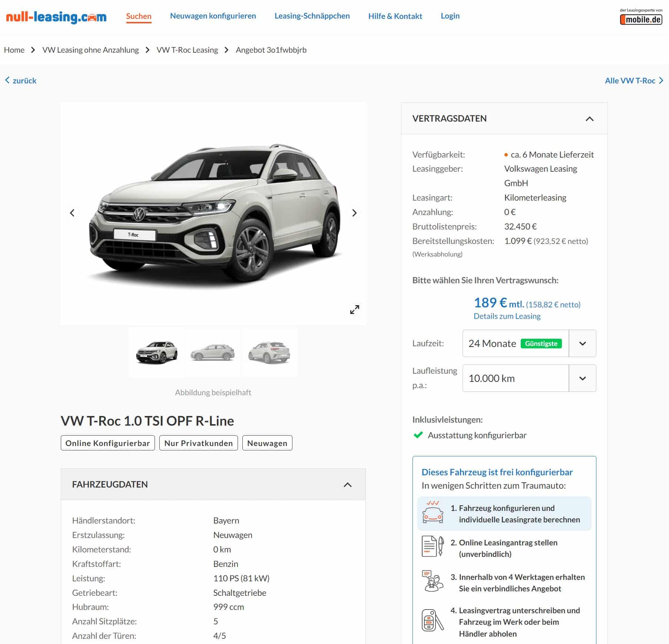Click the null-leasing.com logo
Screen dimensions: 669x644
coord(56,17)
